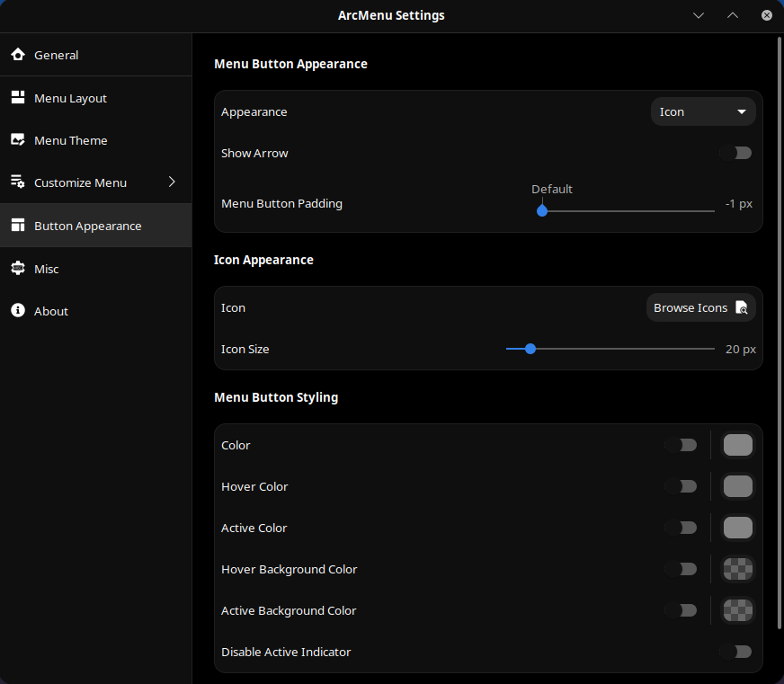The width and height of the screenshot is (784, 684).
Task: Toggle Disable Active Indicator switch
Action: 735,652
